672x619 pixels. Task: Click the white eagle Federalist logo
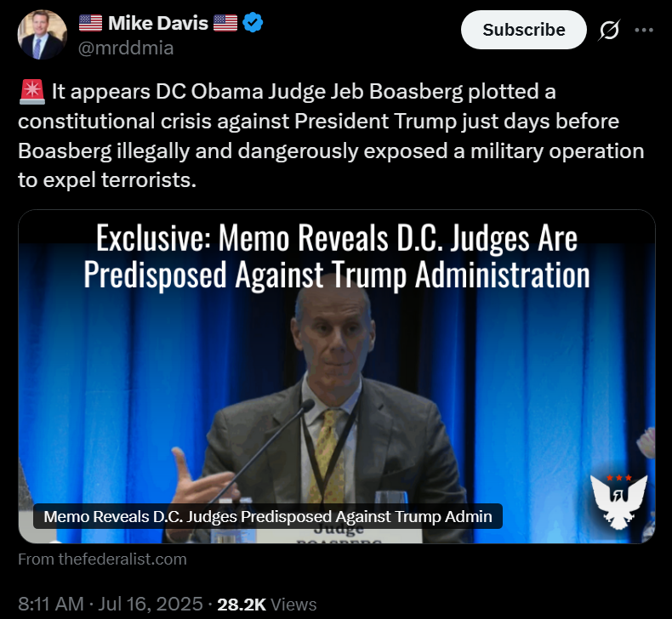click(618, 501)
